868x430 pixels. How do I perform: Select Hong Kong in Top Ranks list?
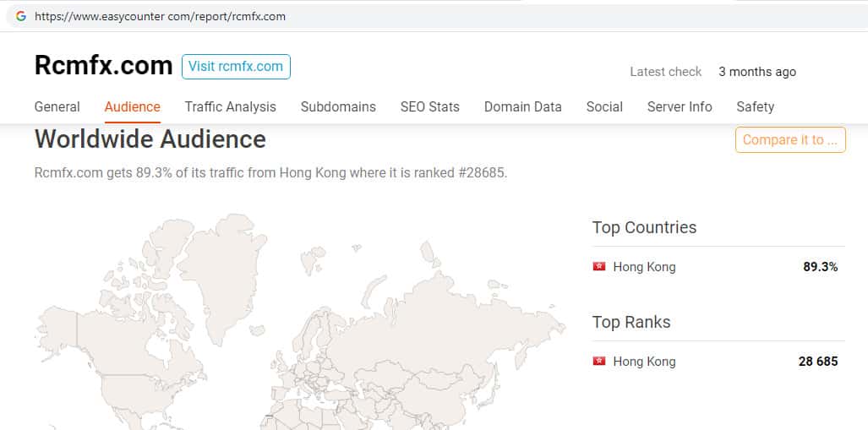click(644, 362)
